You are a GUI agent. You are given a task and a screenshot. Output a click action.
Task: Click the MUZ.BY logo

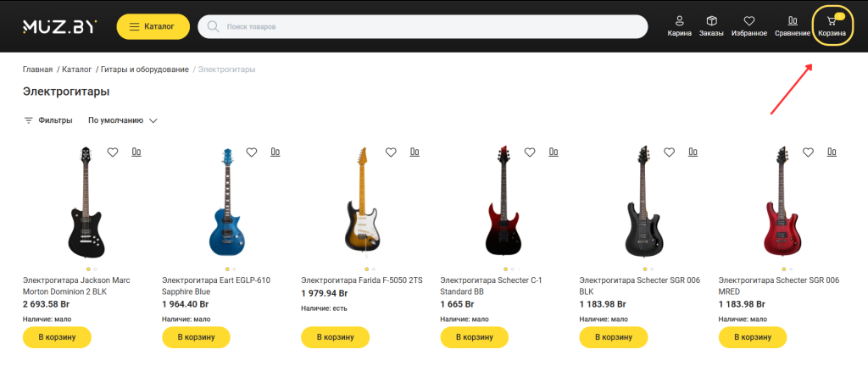[60, 26]
